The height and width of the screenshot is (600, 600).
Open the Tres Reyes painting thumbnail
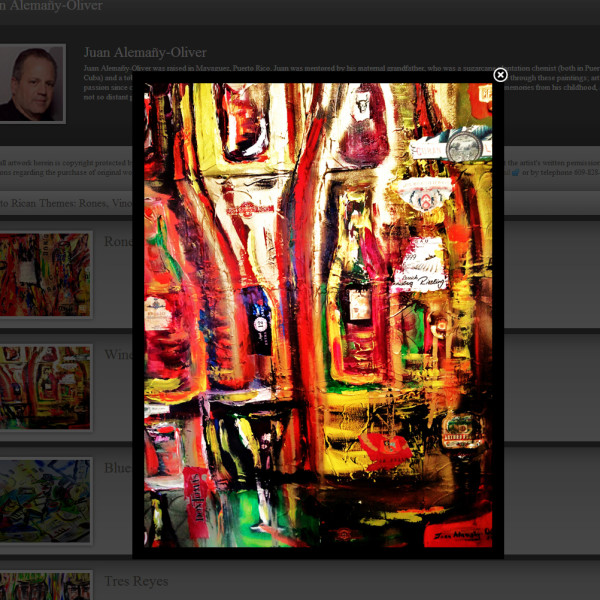point(45,585)
